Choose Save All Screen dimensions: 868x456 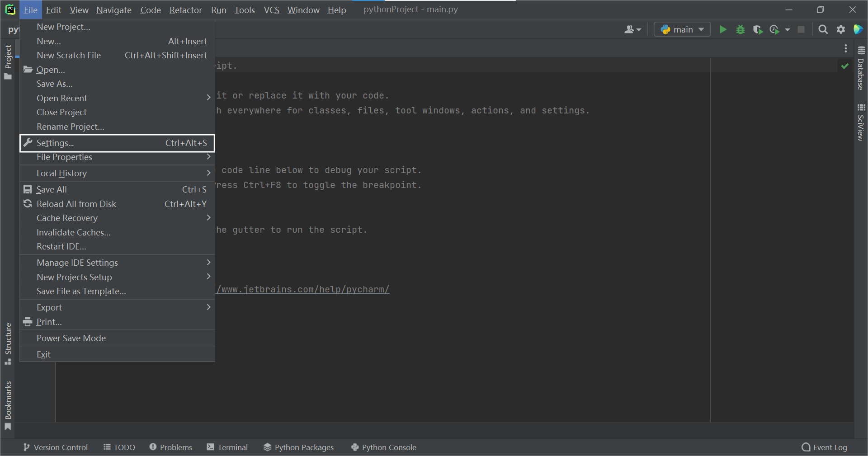117,189
